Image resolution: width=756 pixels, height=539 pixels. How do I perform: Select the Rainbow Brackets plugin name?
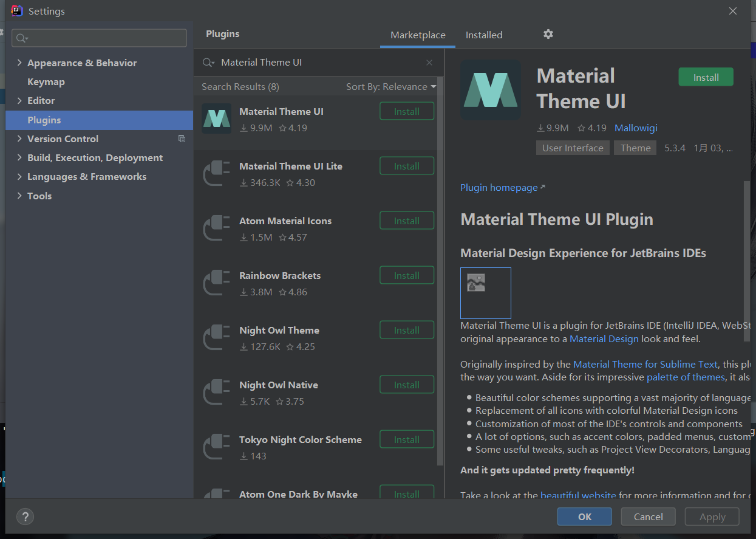point(280,275)
